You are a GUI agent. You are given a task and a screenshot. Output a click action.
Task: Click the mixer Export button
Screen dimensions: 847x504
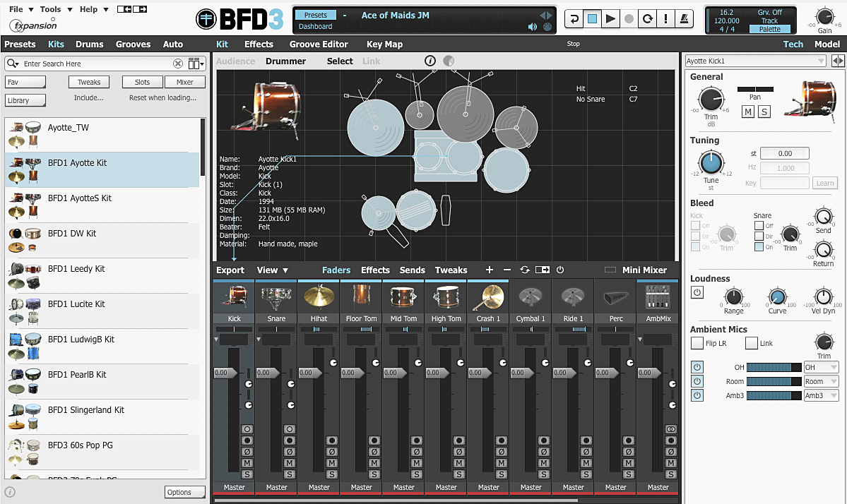230,270
